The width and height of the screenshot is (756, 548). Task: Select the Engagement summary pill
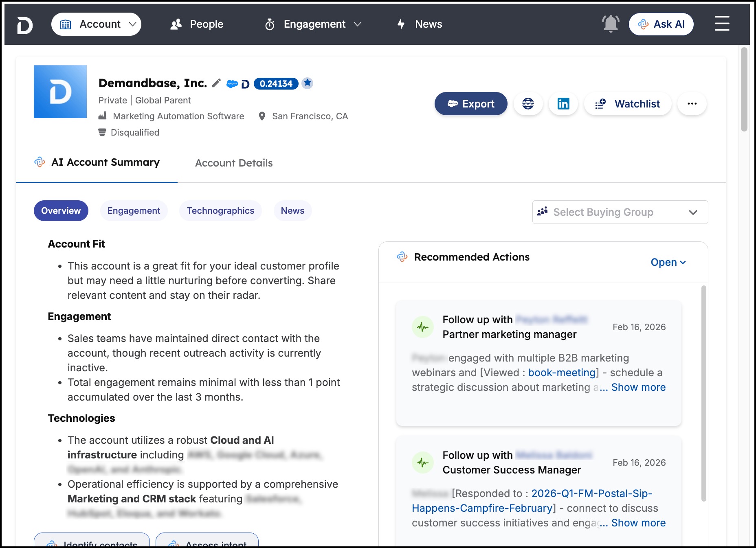point(134,210)
